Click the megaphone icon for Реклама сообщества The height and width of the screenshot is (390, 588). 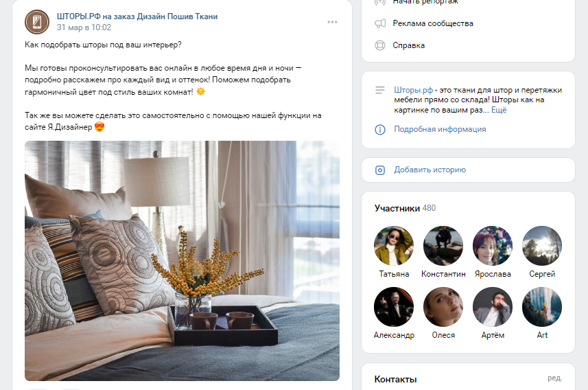(380, 23)
